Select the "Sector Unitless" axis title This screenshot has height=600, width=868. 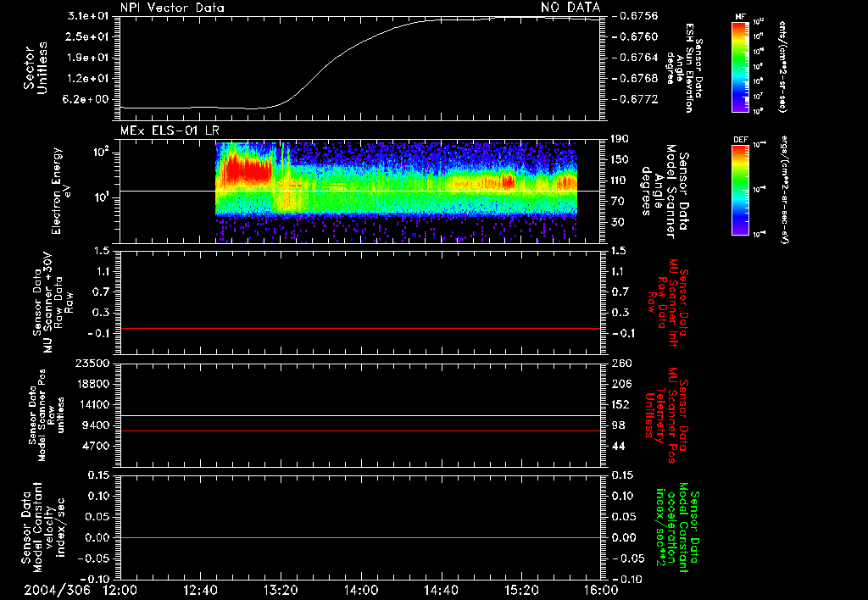coord(36,68)
